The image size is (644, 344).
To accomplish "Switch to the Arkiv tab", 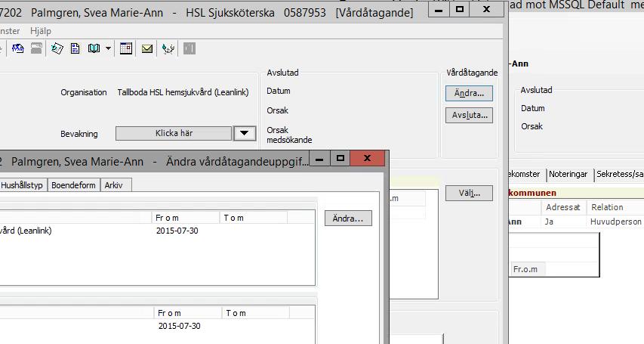I will (x=114, y=185).
